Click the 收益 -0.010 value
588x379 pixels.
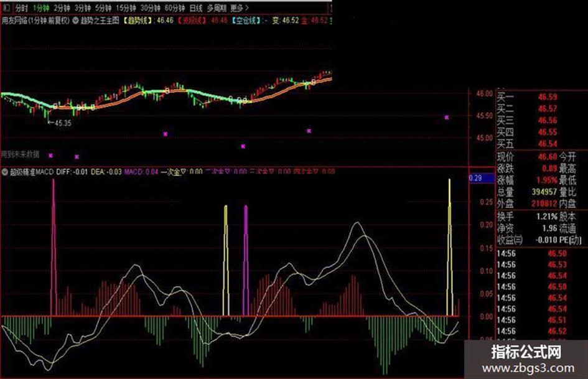pyautogui.click(x=546, y=240)
